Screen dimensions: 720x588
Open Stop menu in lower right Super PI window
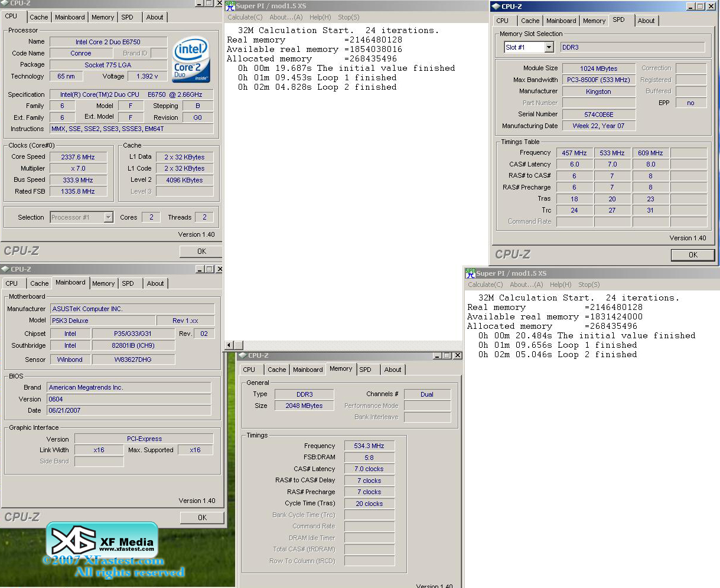tap(588, 285)
